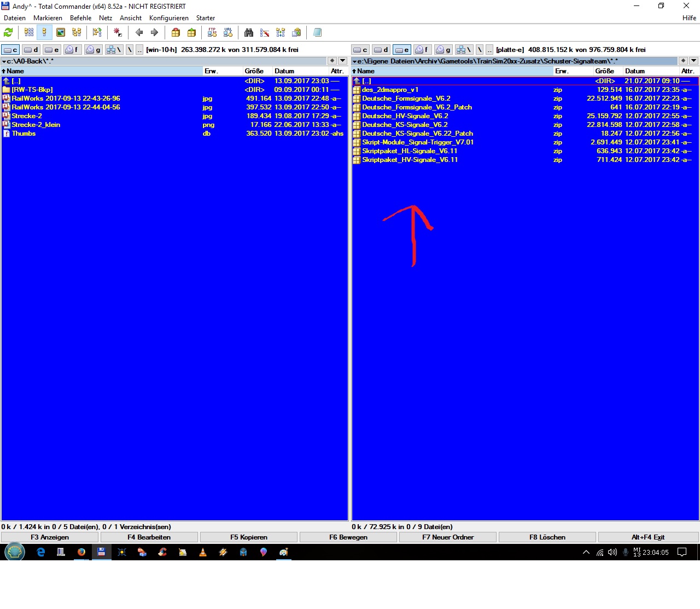Select drive g in left panel

(94, 50)
